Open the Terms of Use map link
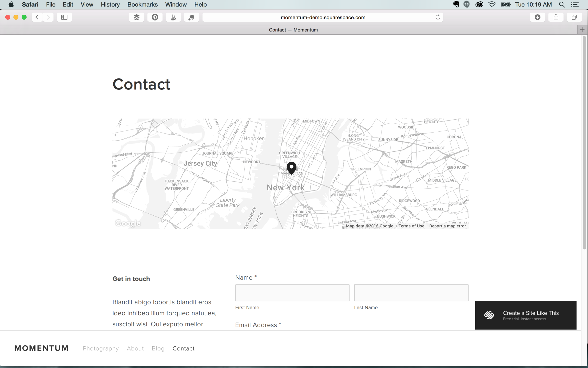The width and height of the screenshot is (588, 368). pos(411,226)
